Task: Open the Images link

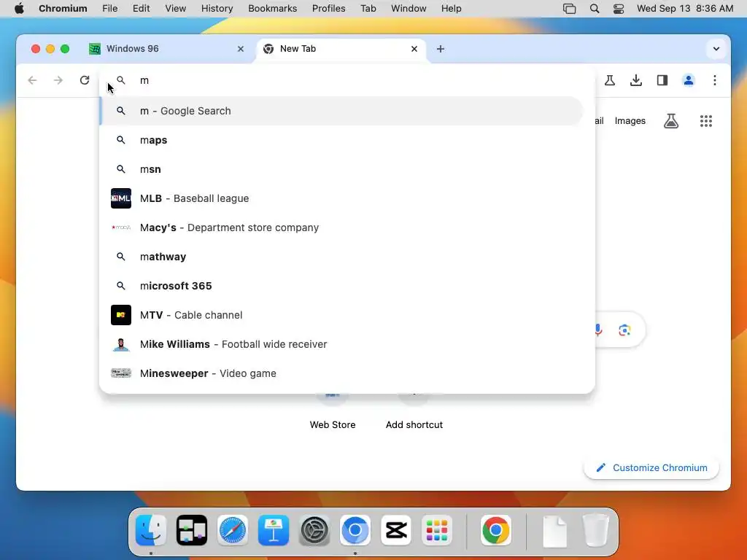Action: pyautogui.click(x=630, y=121)
